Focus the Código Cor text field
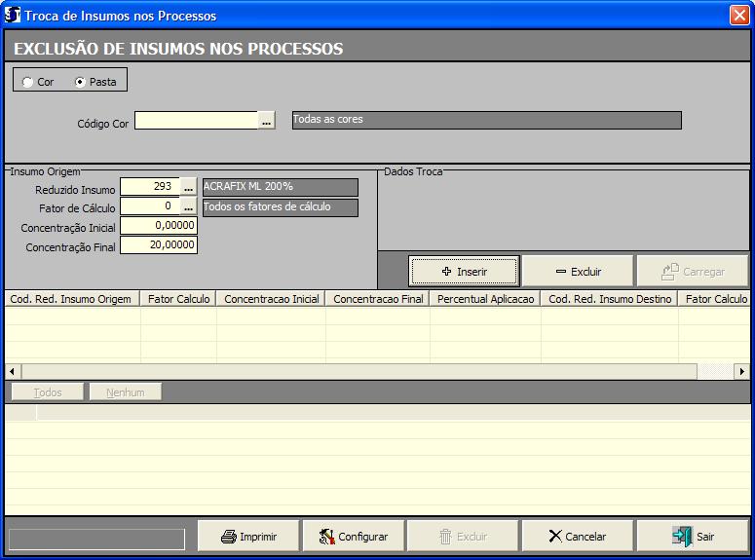Image resolution: width=755 pixels, height=560 pixels. [x=196, y=121]
